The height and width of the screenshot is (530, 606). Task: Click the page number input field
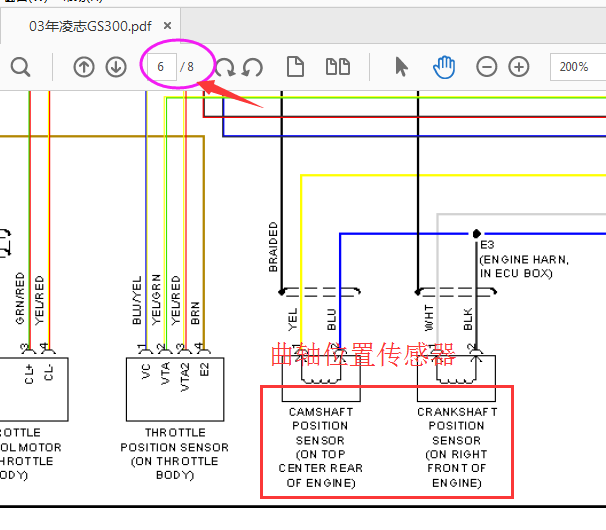(x=161, y=67)
